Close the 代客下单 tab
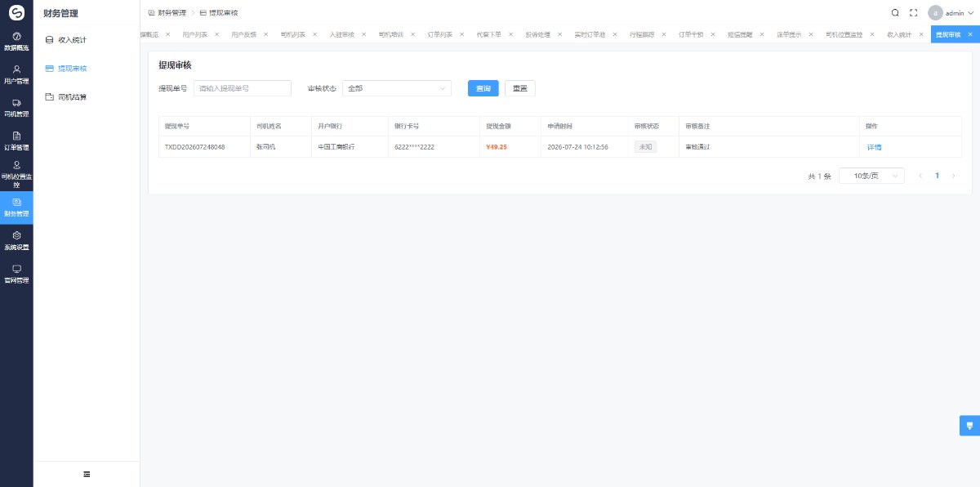Image resolution: width=980 pixels, height=487 pixels. click(510, 34)
